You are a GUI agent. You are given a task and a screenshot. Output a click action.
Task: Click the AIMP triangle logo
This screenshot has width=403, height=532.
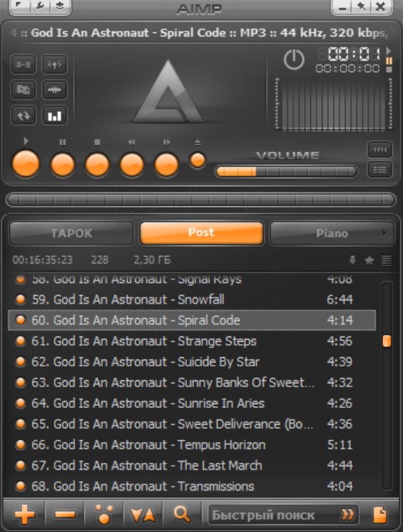point(169,92)
